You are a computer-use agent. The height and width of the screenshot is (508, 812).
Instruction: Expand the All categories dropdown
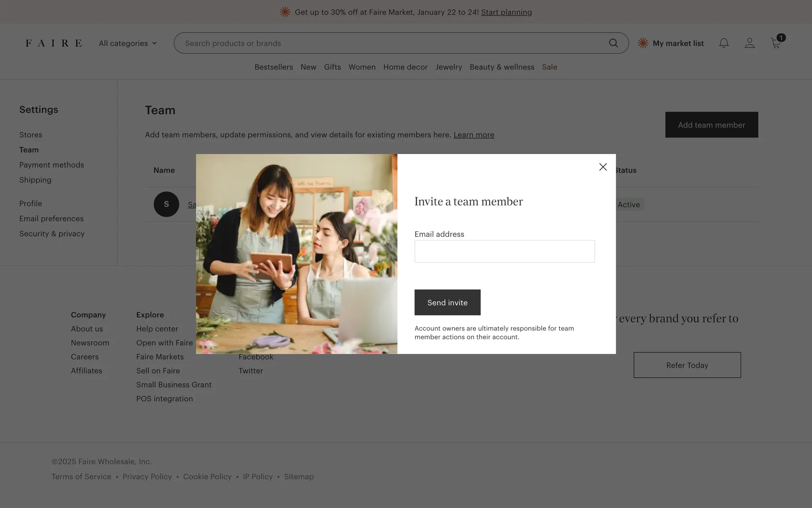(128, 43)
